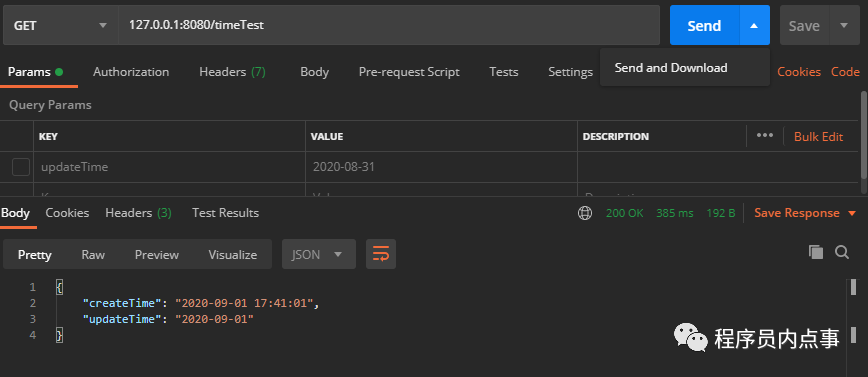
Task: Expand the Save Response dropdown
Action: tap(852, 213)
